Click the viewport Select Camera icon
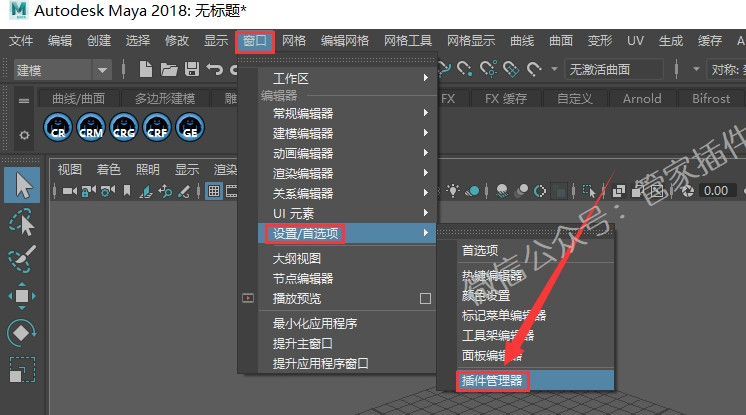This screenshot has width=746, height=415. pos(69,191)
